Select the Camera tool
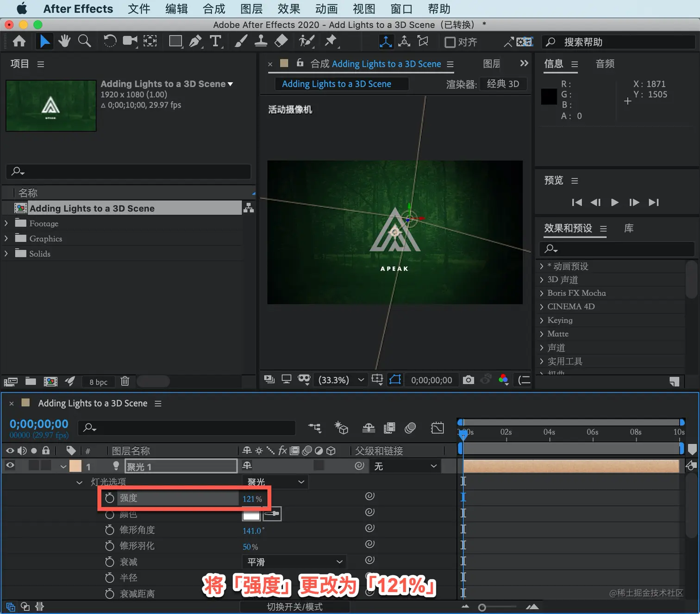This screenshot has width=700, height=614. [x=130, y=42]
